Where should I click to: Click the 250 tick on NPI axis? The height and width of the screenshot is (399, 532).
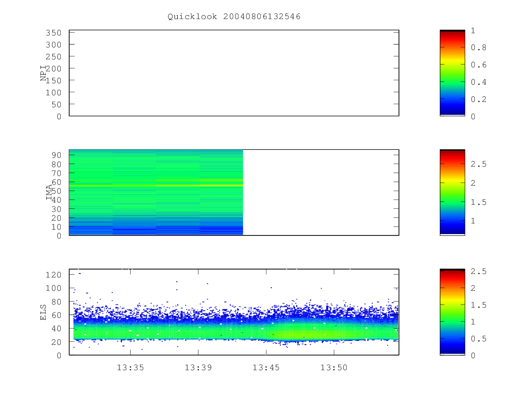pyautogui.click(x=54, y=57)
